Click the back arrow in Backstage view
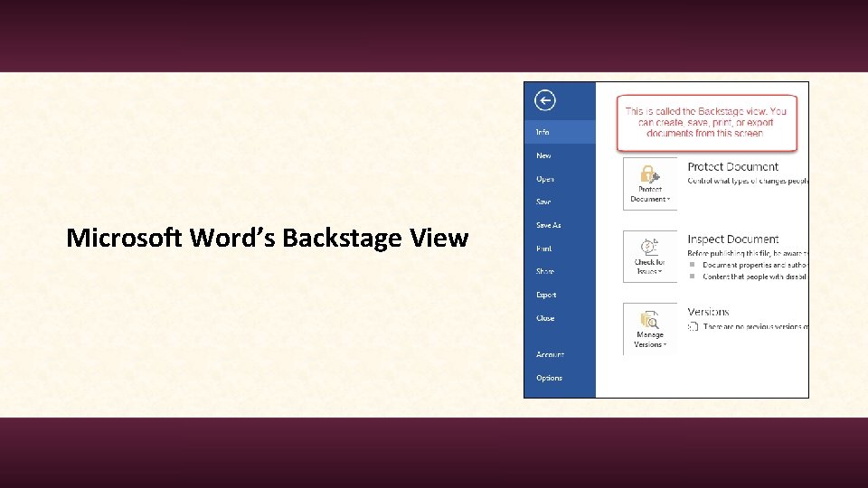Viewport: 868px width, 488px height. (x=544, y=100)
